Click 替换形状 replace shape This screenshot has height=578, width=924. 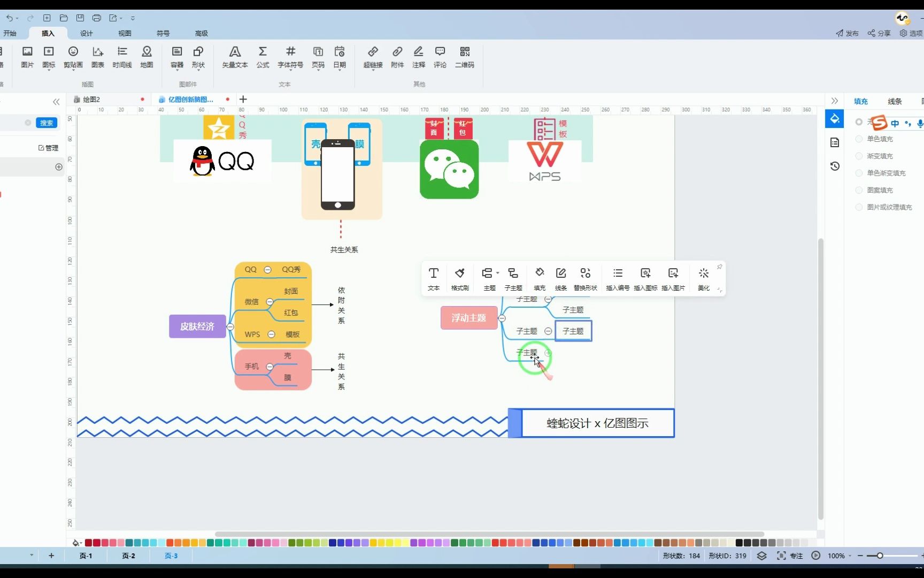(586, 279)
